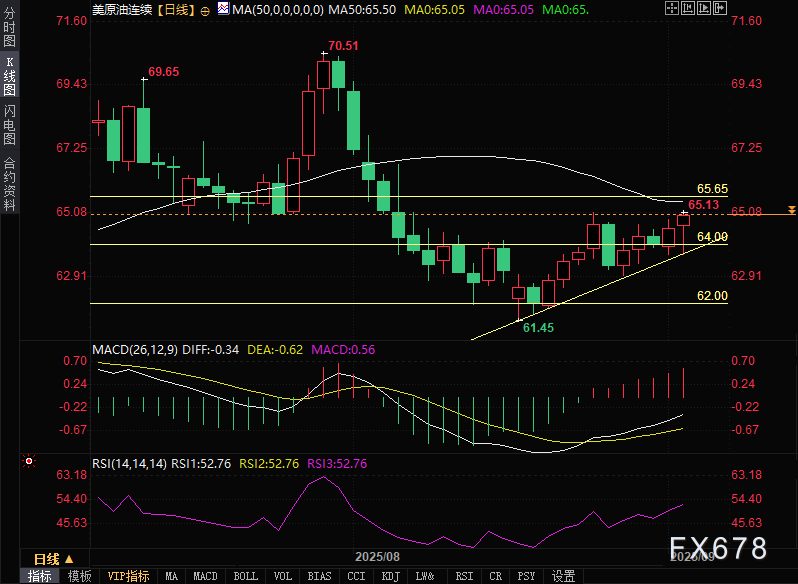Click the 62.00 support line label
This screenshot has width=798, height=584.
pyautogui.click(x=712, y=296)
